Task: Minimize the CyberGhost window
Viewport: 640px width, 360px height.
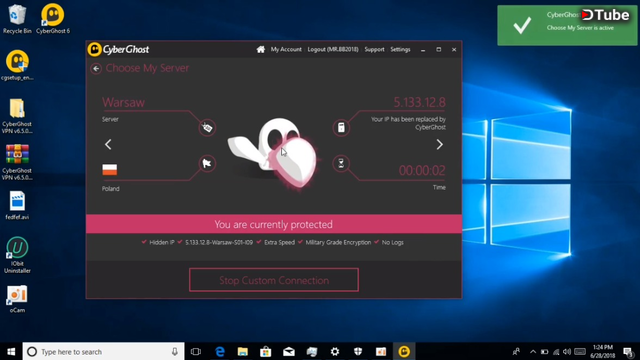Action: pos(423,50)
